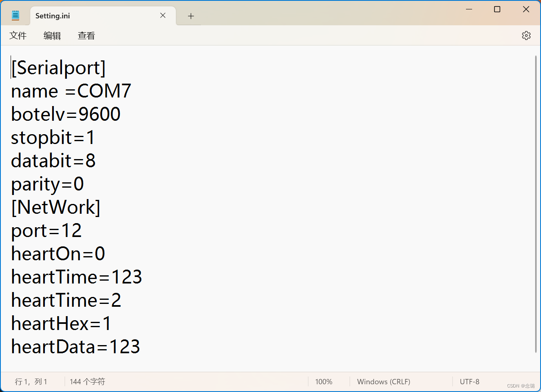Click the 144 character count in status bar
Screen dimensions: 541x392
[87, 382]
